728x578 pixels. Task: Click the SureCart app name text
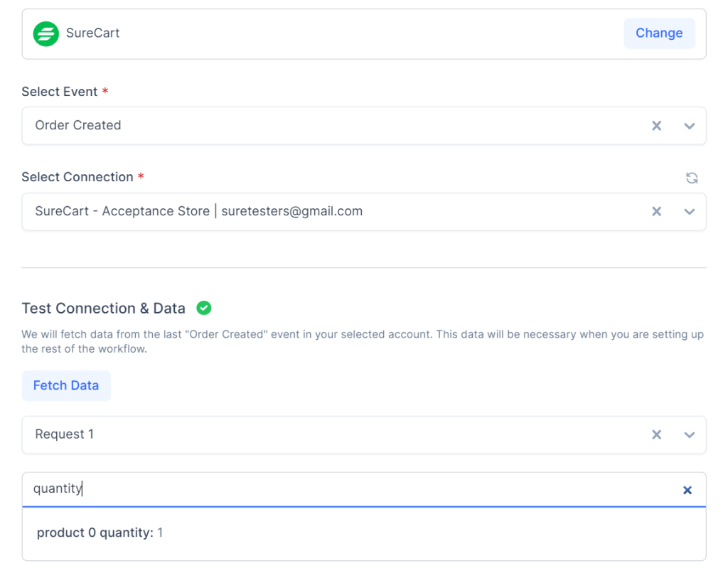[x=93, y=33]
